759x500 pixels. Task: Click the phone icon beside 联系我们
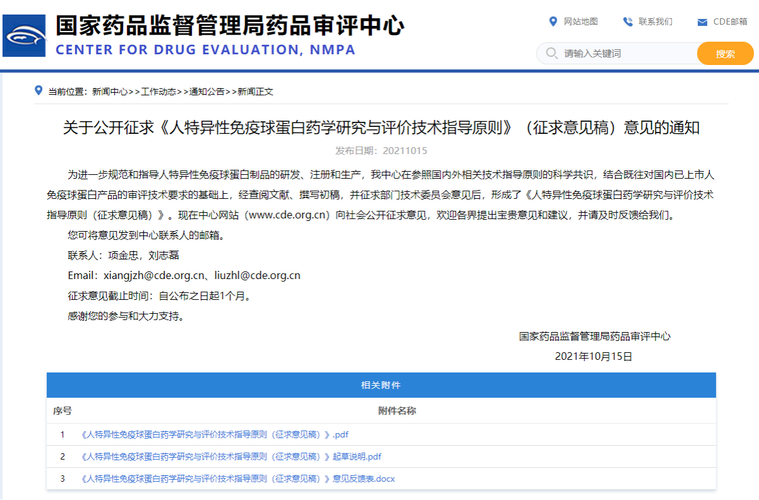628,21
